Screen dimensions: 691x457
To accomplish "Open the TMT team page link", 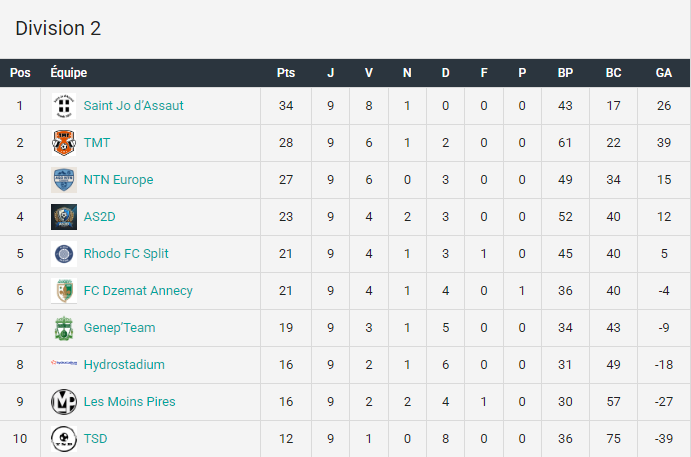I will pyautogui.click(x=97, y=143).
